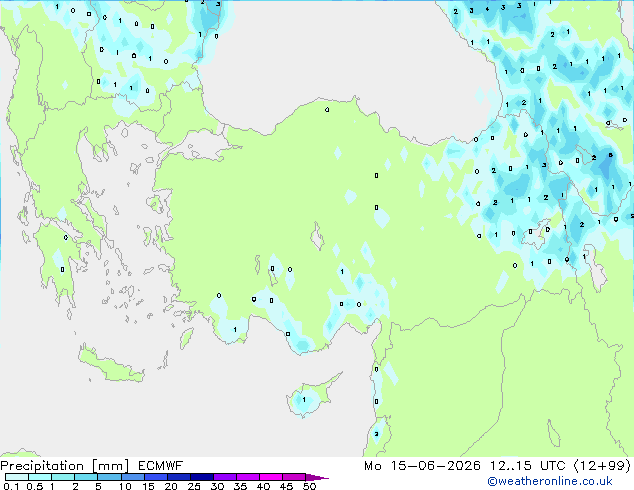The height and width of the screenshot is (490, 634).
Task: Click the 30–35 mm purple legend swatch
Action: point(224,477)
